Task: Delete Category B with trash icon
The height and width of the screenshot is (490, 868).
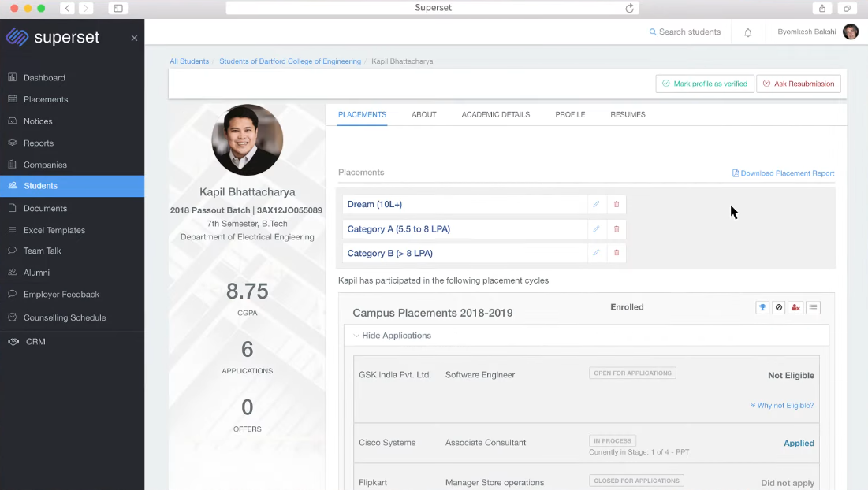Action: (x=617, y=253)
